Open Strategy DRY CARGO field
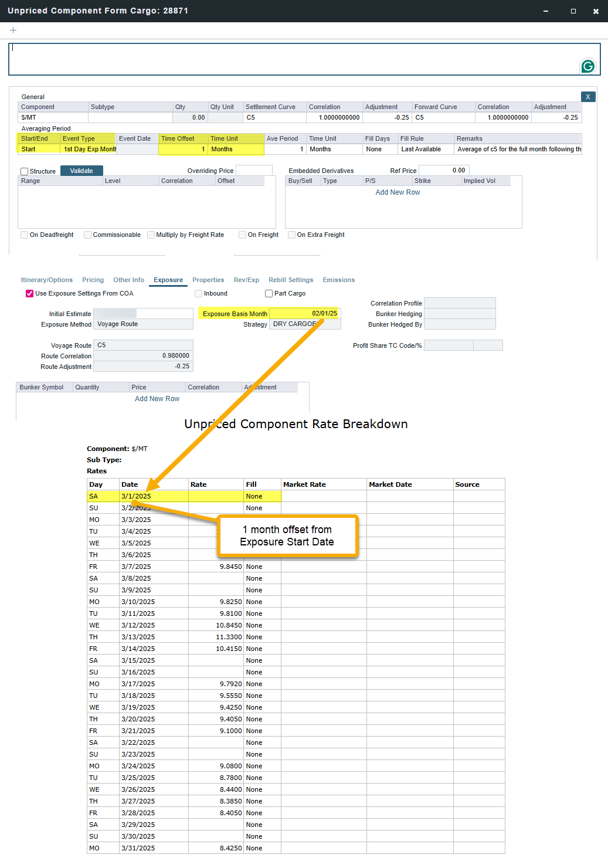 click(x=305, y=324)
